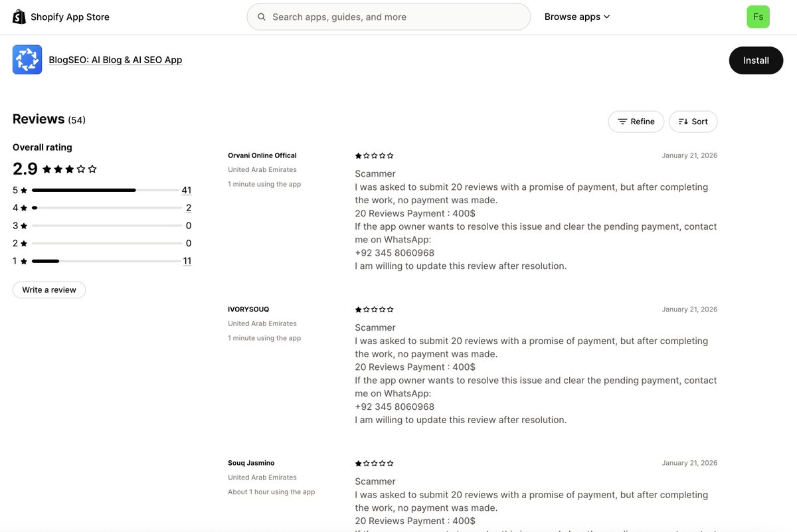Click United Arab Emirates under IVORYSOUQ
The height and width of the screenshot is (532, 797).
[x=262, y=323]
